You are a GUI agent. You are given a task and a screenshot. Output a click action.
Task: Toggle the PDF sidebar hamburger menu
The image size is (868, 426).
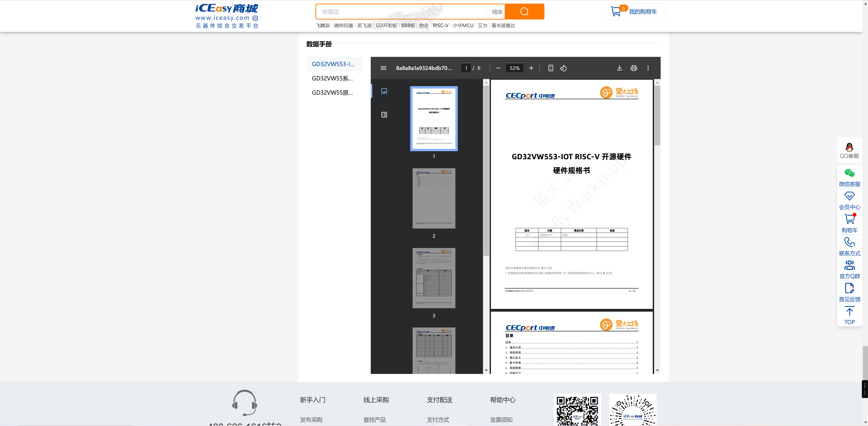[383, 68]
